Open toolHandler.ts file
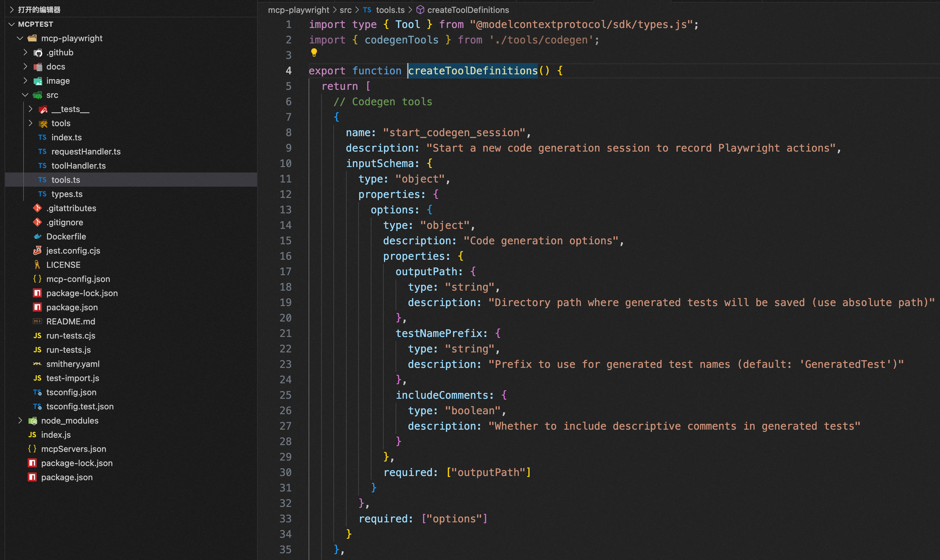Image resolution: width=940 pixels, height=560 pixels. coord(79,166)
